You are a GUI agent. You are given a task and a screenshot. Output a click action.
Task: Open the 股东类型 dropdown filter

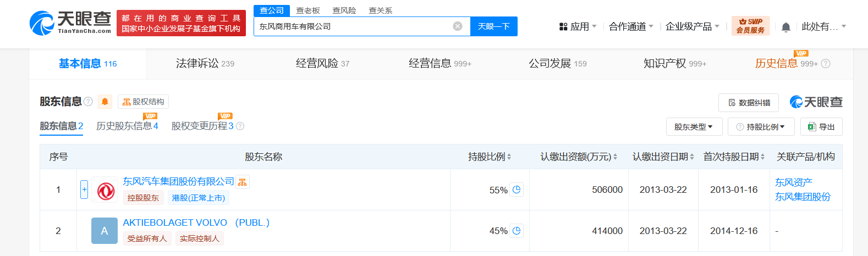click(693, 127)
